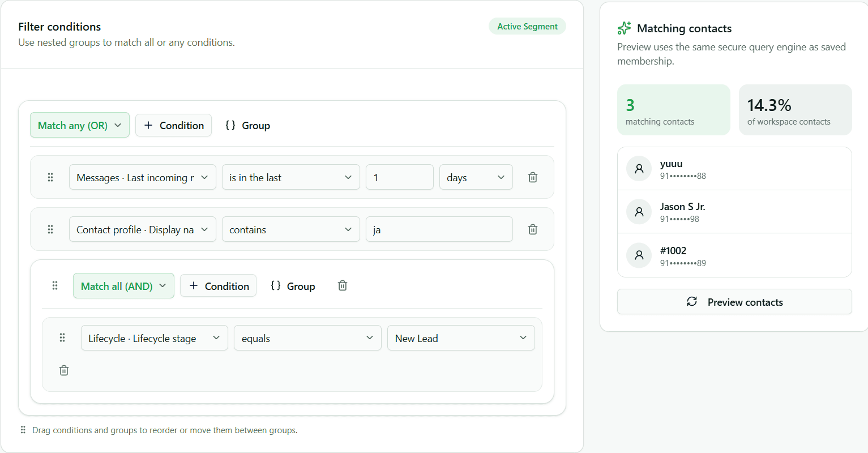Click the Filter conditions heading
868x453 pixels.
(59, 27)
